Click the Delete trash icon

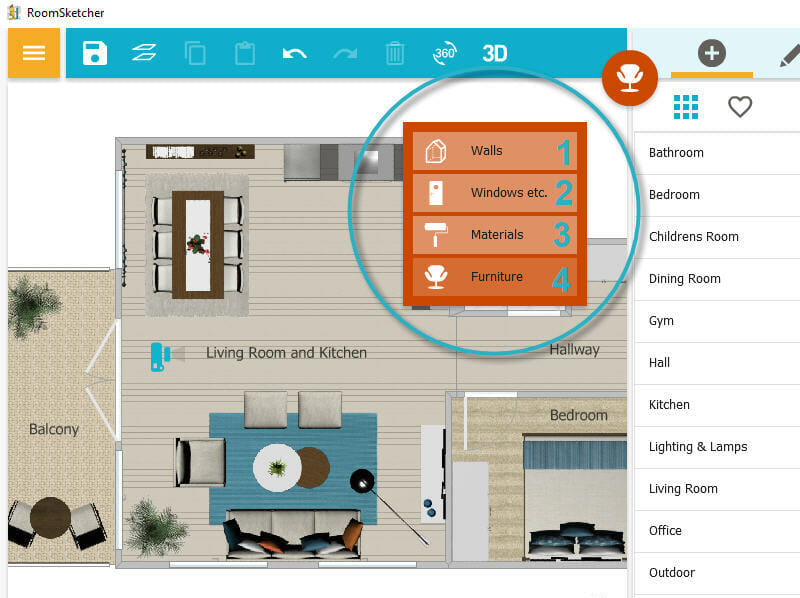pyautogui.click(x=395, y=53)
